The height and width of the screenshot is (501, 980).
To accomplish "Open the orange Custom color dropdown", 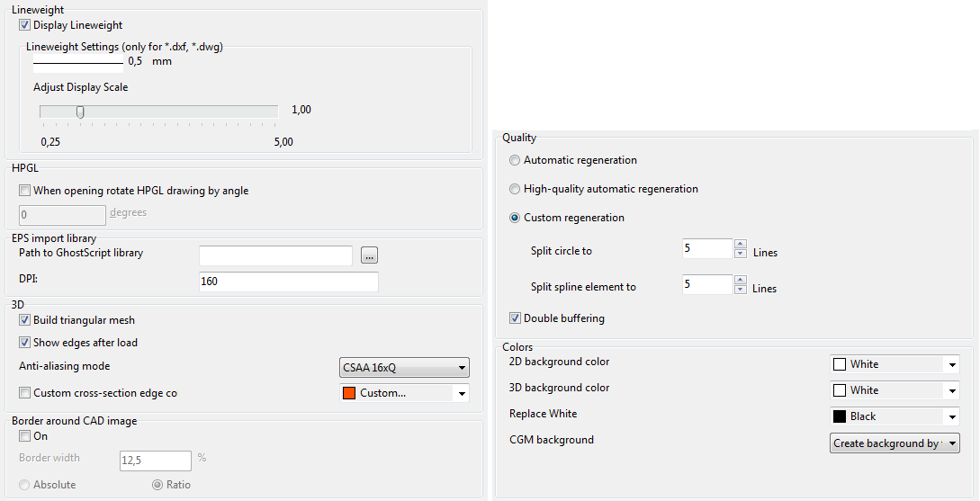I will (404, 393).
